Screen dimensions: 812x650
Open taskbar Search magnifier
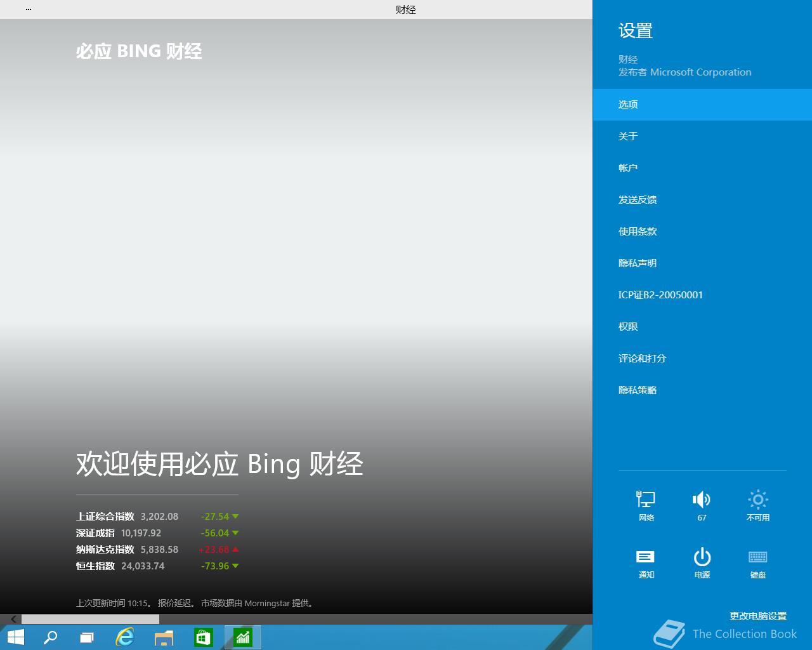tap(50, 637)
